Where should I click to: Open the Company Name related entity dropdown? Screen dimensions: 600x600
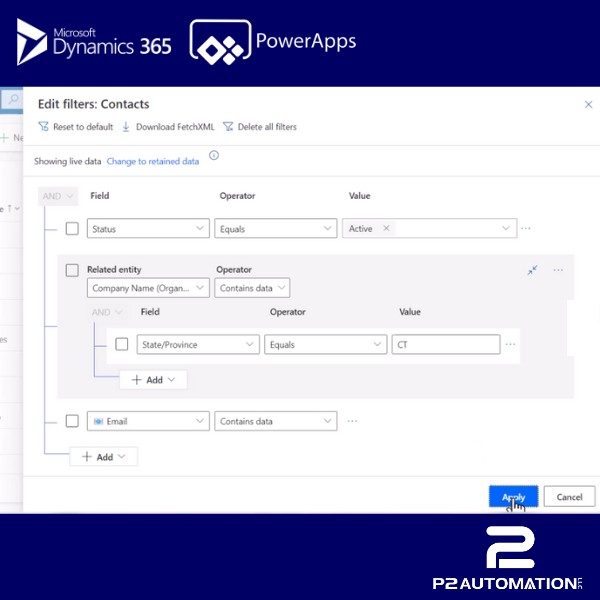148,288
